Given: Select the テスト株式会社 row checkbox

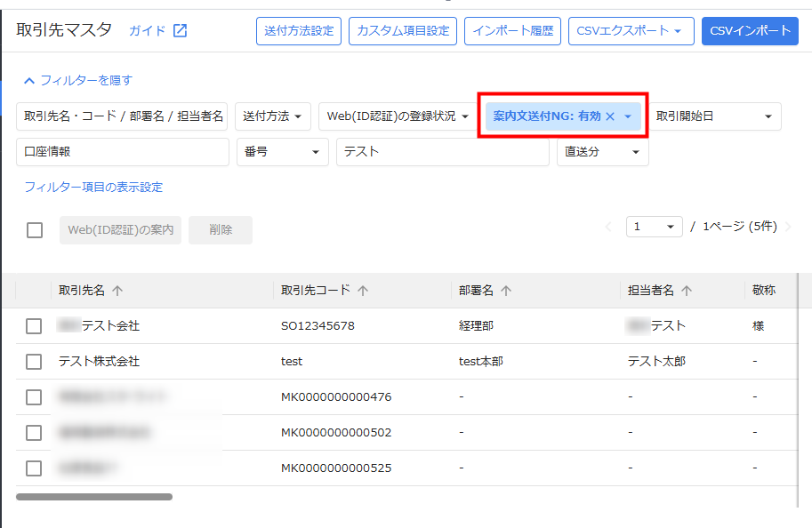Looking at the screenshot, I should click(34, 362).
